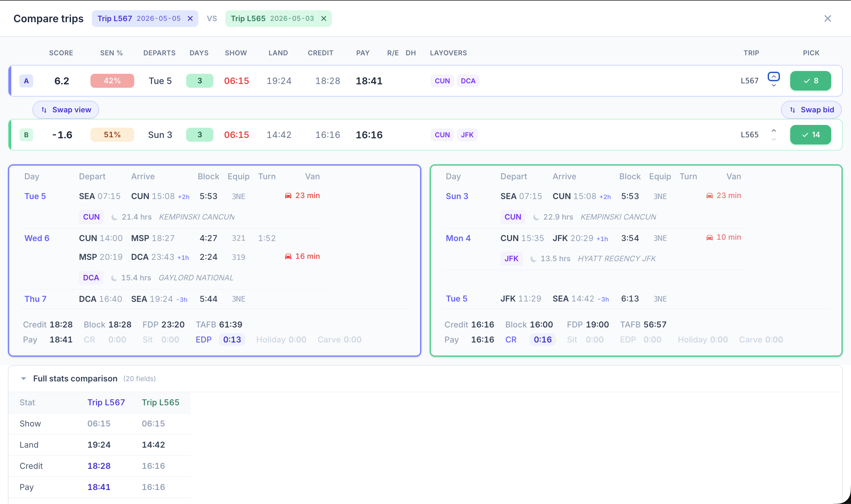Move trip L567 down in bid order
The image size is (851, 504).
click(x=774, y=85)
